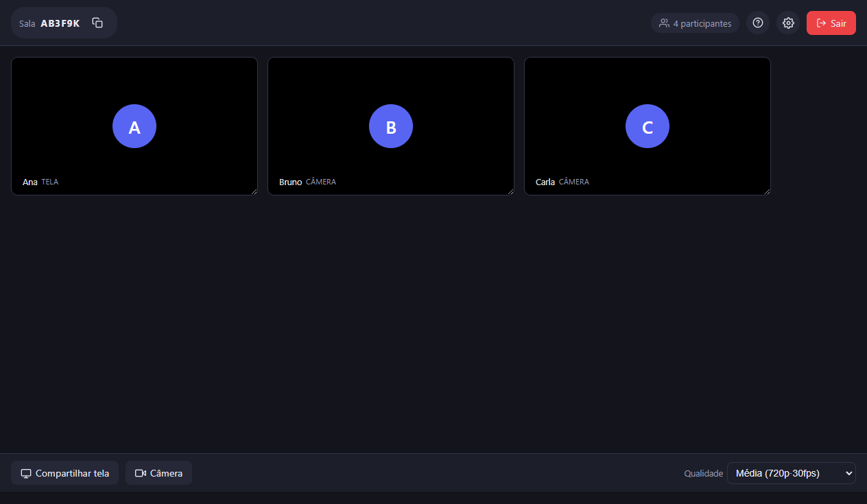Click Bruno's avatar circle B
The width and height of the screenshot is (867, 504).
pos(391,126)
